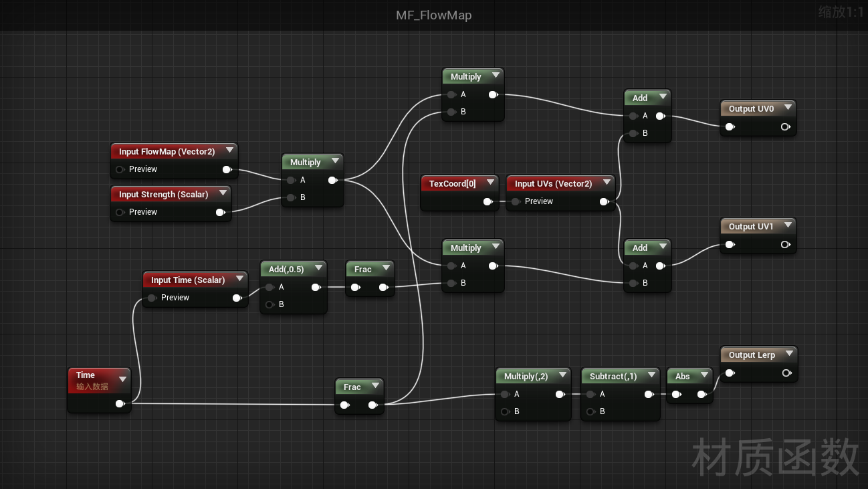The height and width of the screenshot is (489, 868).
Task: Collapse the Output UV1 node arrow
Action: pyautogui.click(x=788, y=225)
